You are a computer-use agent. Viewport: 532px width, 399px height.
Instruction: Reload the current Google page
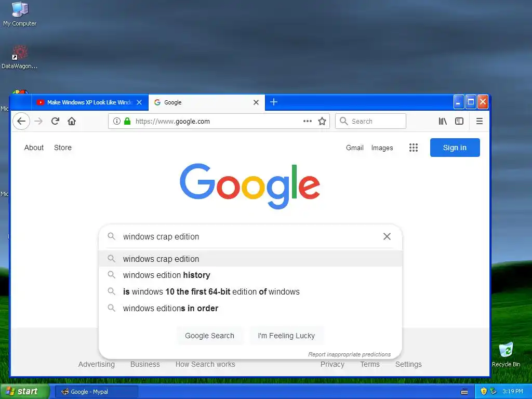pos(55,121)
